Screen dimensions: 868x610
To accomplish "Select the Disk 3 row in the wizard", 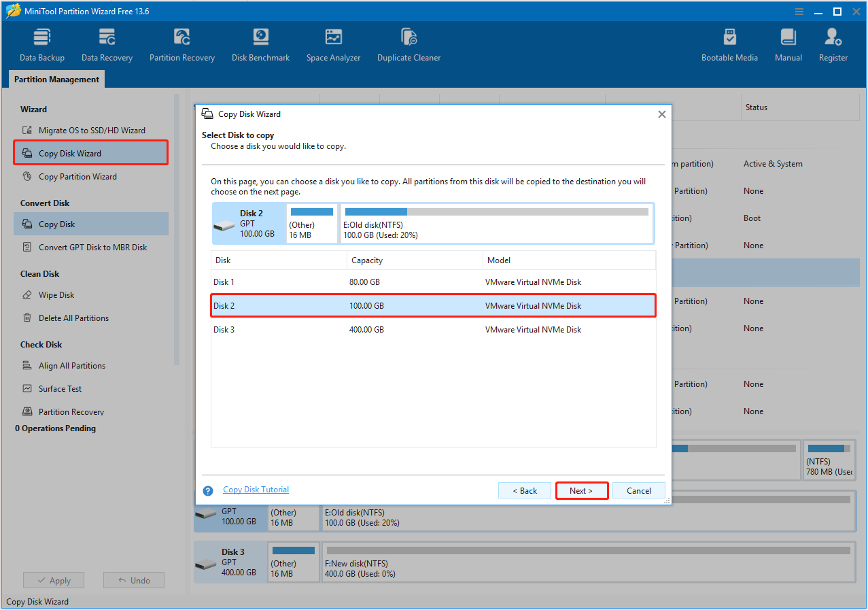I will [433, 329].
